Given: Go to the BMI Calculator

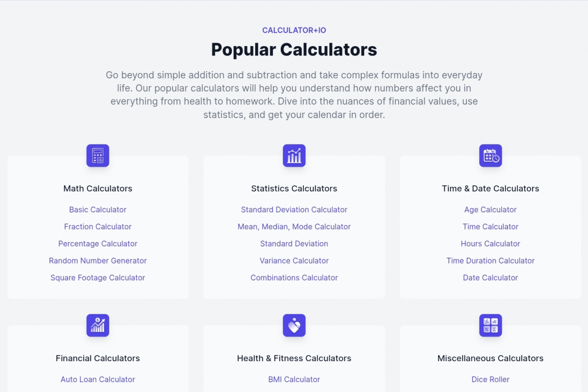Looking at the screenshot, I should [x=294, y=379].
